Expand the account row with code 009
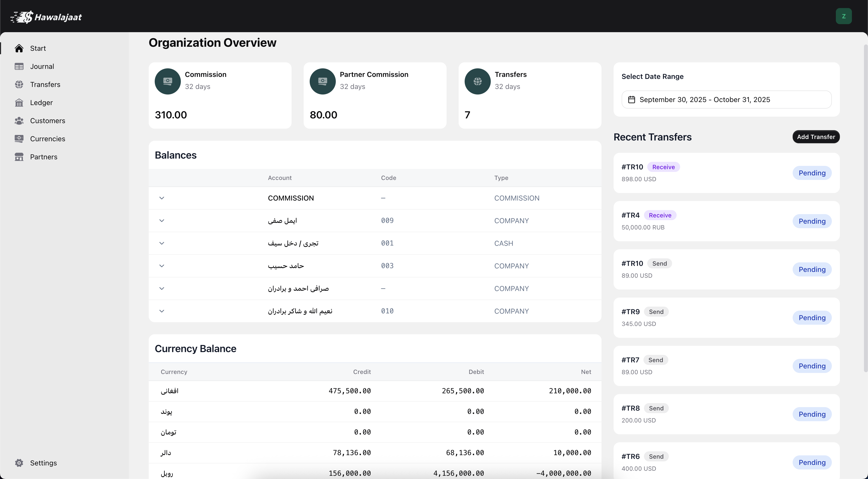This screenshot has width=868, height=479. (162, 220)
